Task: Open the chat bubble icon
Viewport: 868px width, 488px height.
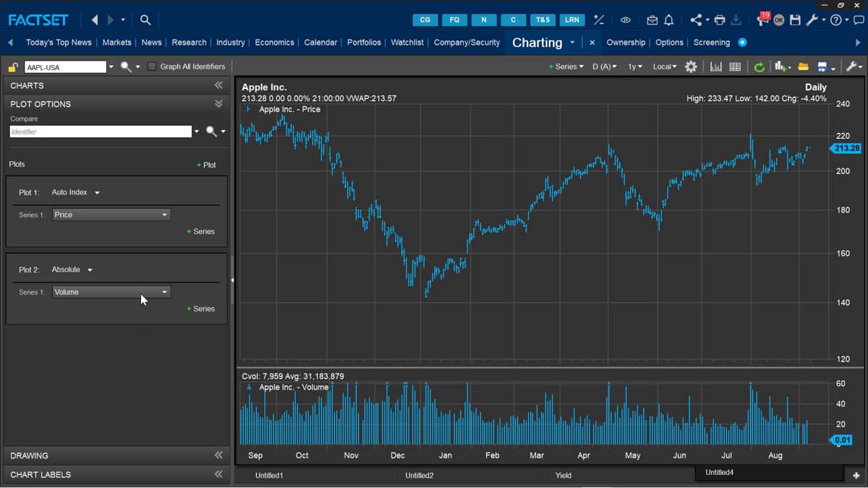Action: coord(858,20)
